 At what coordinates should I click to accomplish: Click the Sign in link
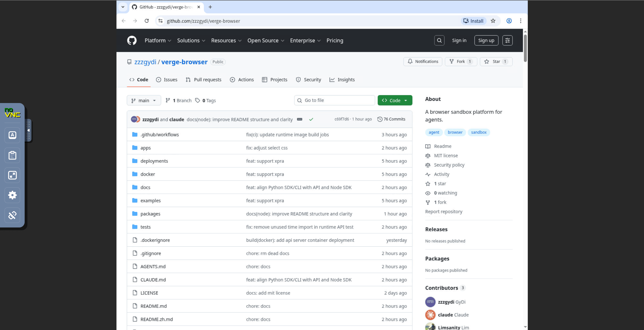coord(459,40)
